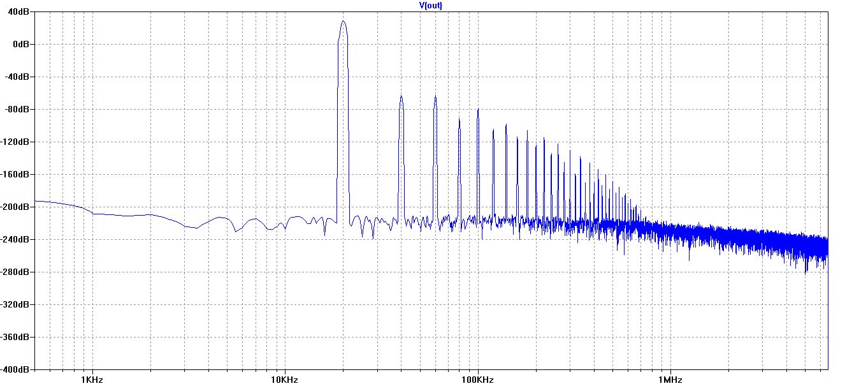Click the -160dB axis label

click(16, 175)
